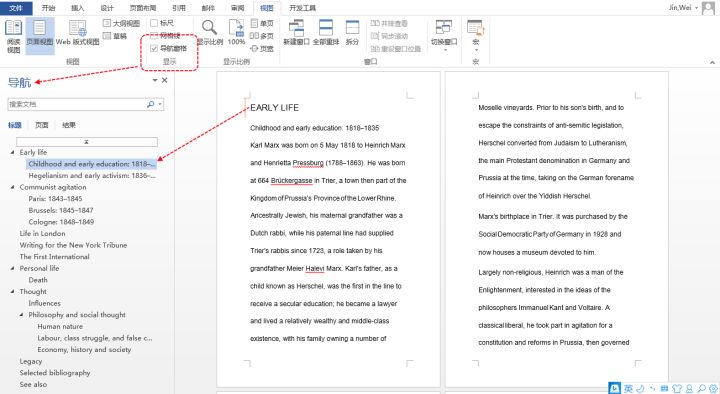Open the 文件 (File) tab

click(x=16, y=8)
